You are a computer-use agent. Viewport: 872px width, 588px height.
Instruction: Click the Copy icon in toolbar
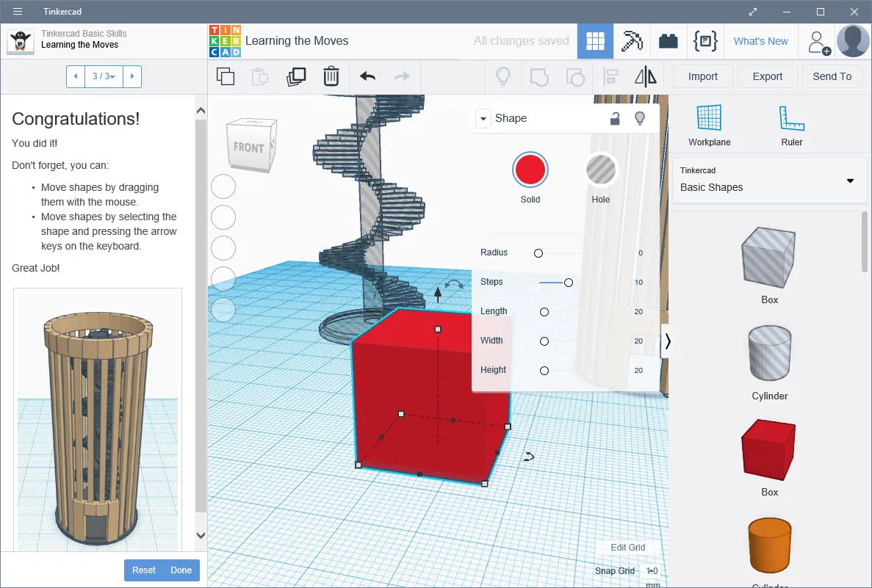click(x=226, y=76)
